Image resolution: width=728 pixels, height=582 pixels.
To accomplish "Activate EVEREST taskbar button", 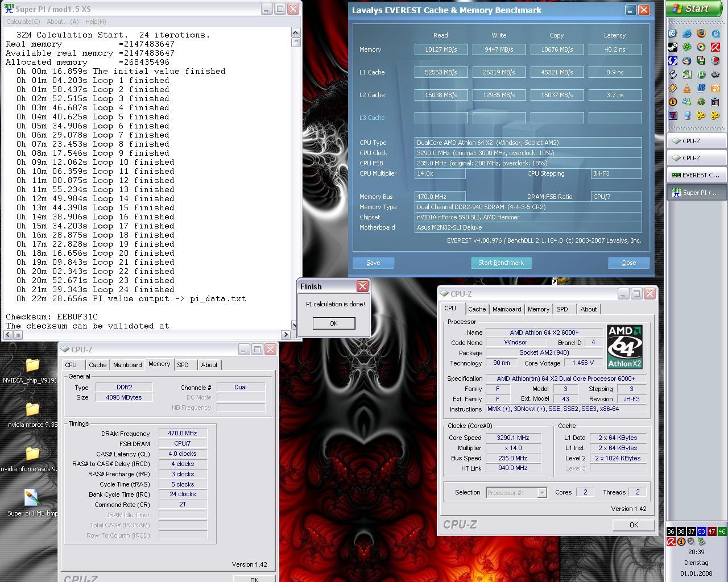I will pyautogui.click(x=696, y=175).
